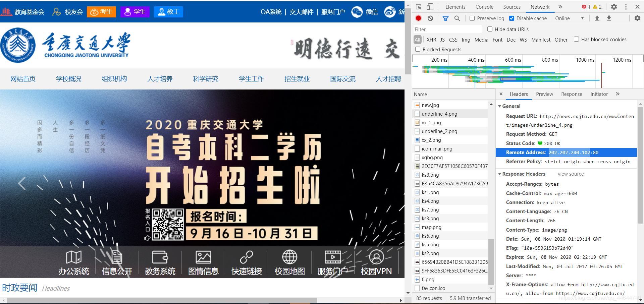The width and height of the screenshot is (644, 304).
Task: Clear the network log icon
Action: (x=430, y=18)
